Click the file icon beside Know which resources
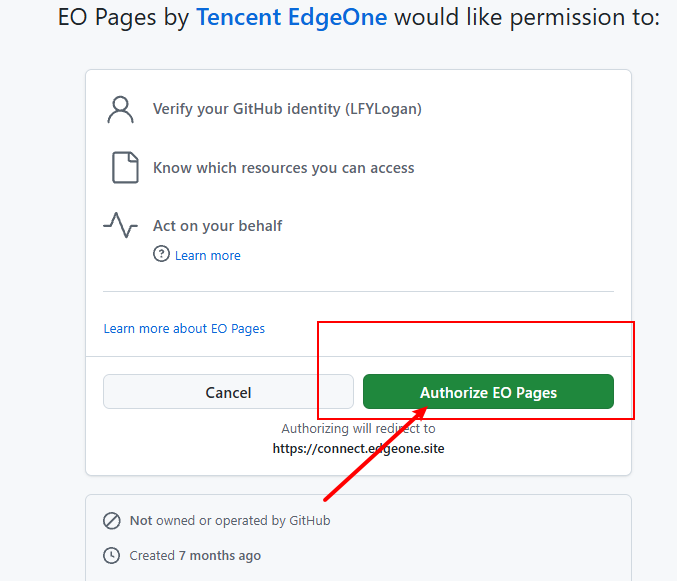The image size is (677, 581). point(125,167)
